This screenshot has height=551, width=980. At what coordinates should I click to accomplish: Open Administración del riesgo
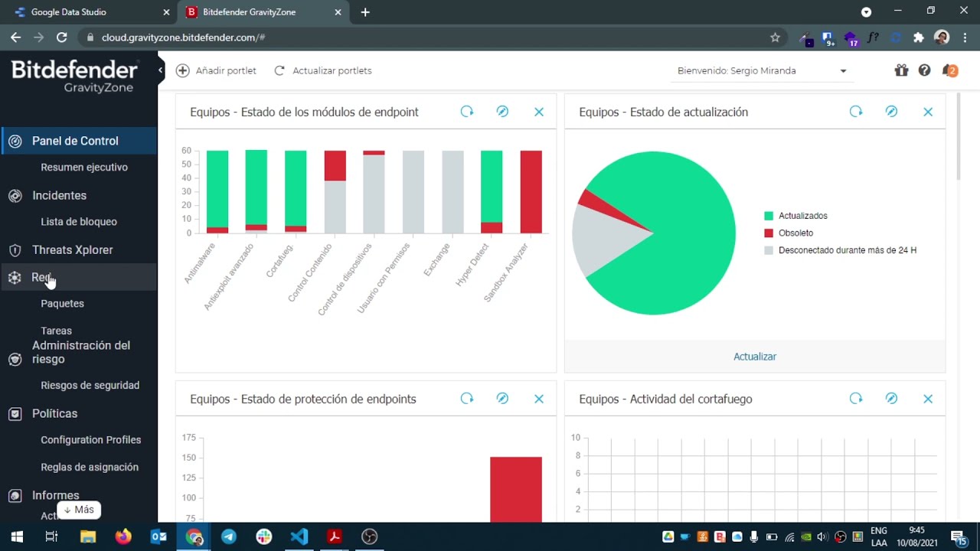[x=81, y=352]
